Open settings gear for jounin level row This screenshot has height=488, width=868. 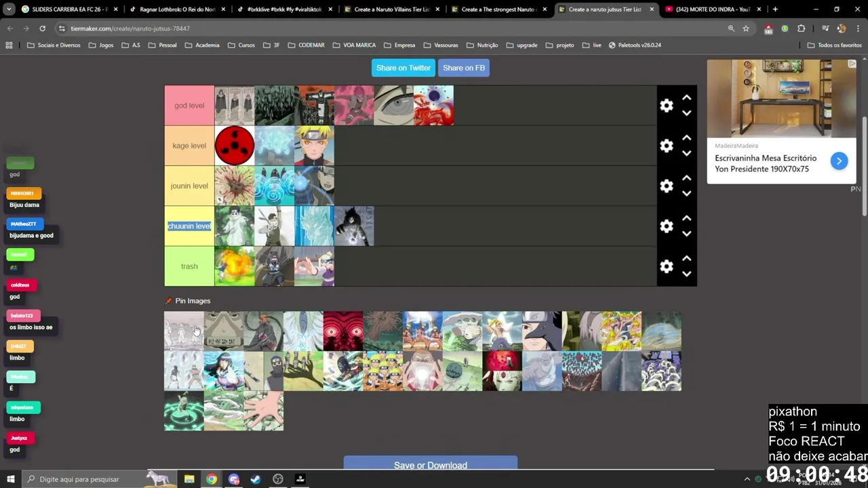[x=667, y=186]
